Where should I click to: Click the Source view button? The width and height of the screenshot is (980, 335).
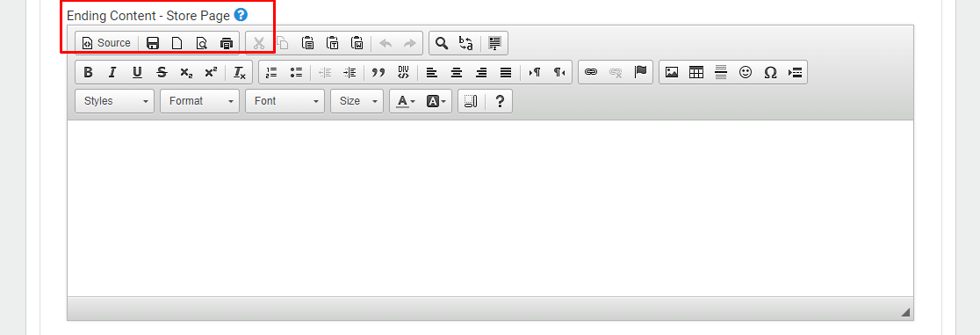coord(107,43)
